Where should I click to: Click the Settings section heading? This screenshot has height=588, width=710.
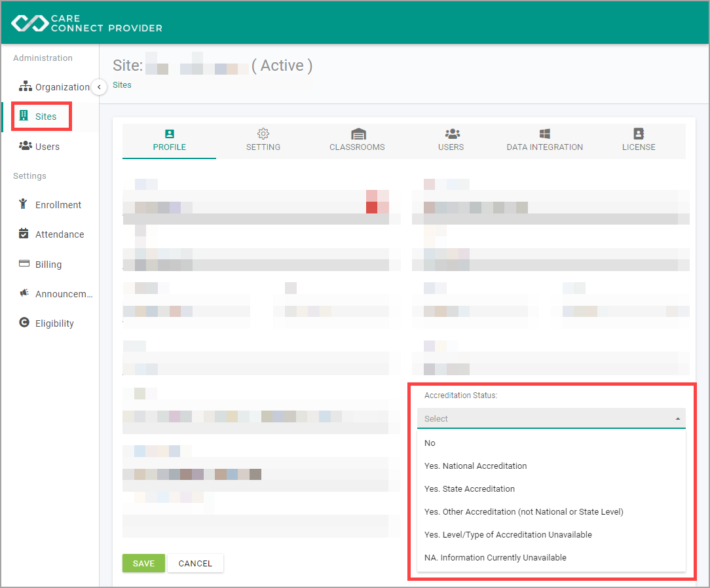coord(29,175)
